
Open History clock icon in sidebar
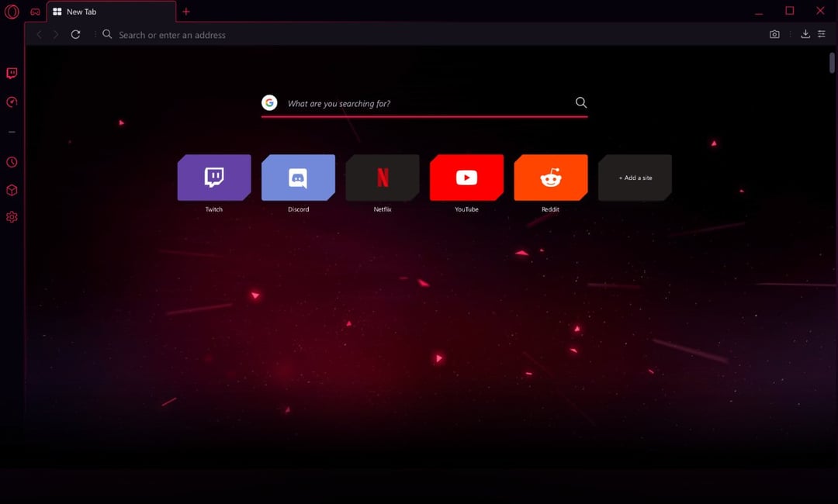12,162
